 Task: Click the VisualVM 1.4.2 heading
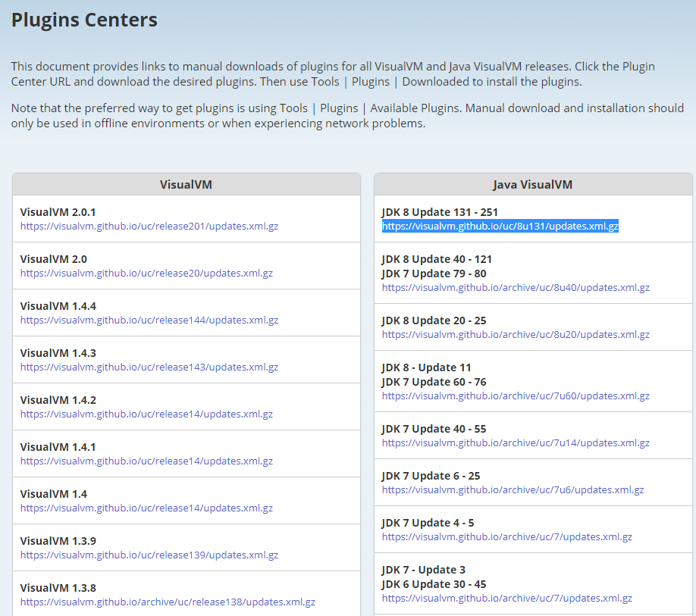(58, 401)
